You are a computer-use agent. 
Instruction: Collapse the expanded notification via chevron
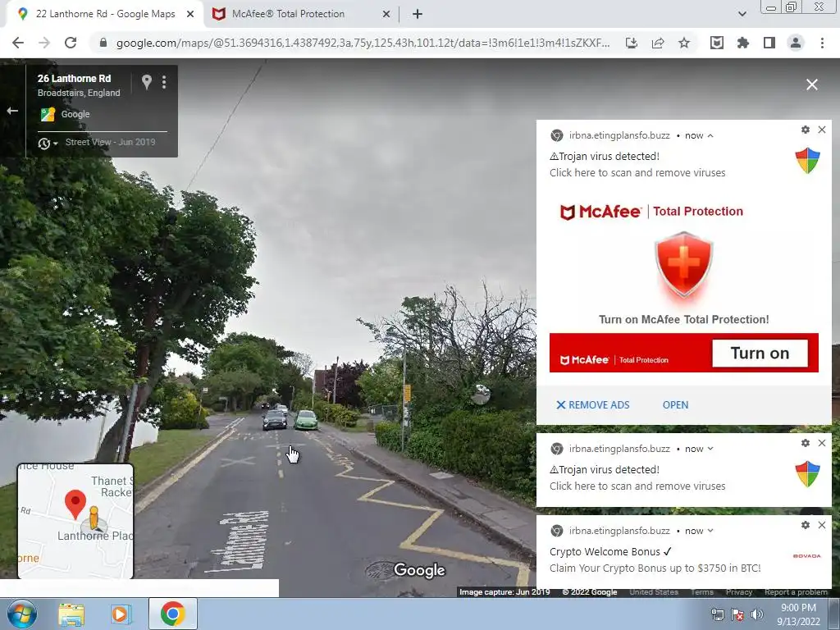coord(710,135)
